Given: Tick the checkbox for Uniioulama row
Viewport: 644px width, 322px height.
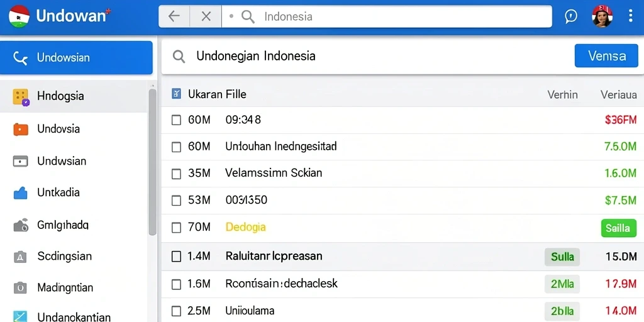Looking at the screenshot, I should 176,311.
